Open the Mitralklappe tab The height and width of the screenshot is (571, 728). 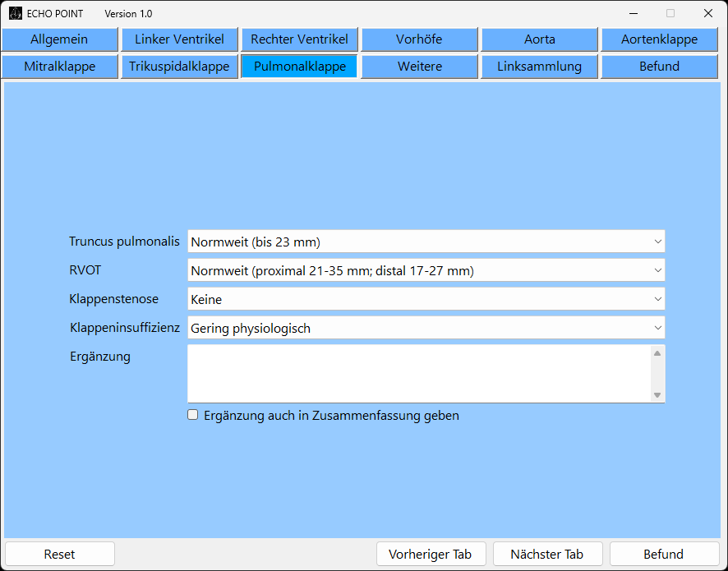point(59,67)
